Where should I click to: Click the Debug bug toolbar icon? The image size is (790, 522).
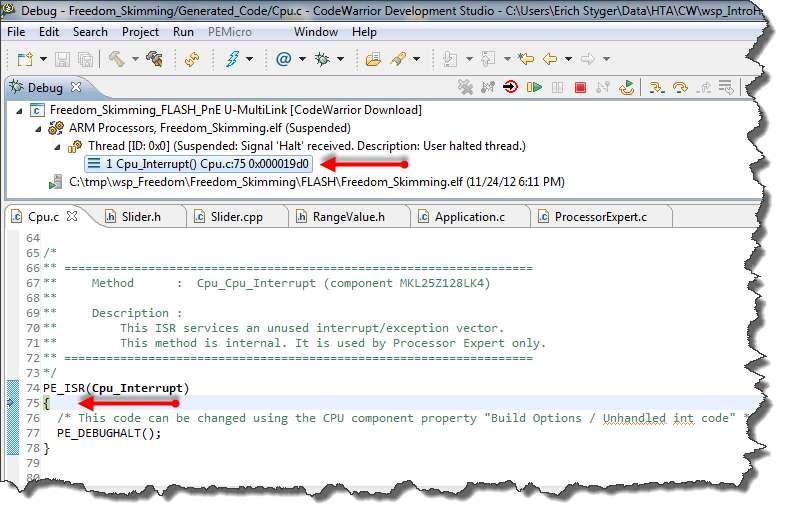pyautogui.click(x=322, y=59)
